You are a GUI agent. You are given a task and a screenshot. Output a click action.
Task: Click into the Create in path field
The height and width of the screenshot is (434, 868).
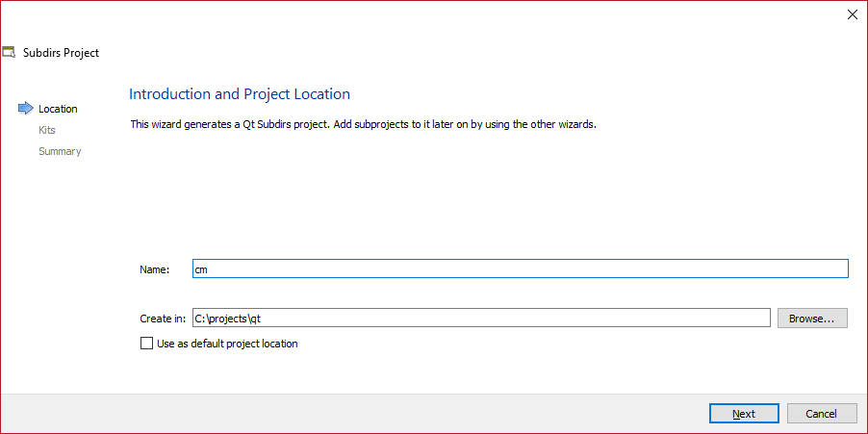point(481,318)
